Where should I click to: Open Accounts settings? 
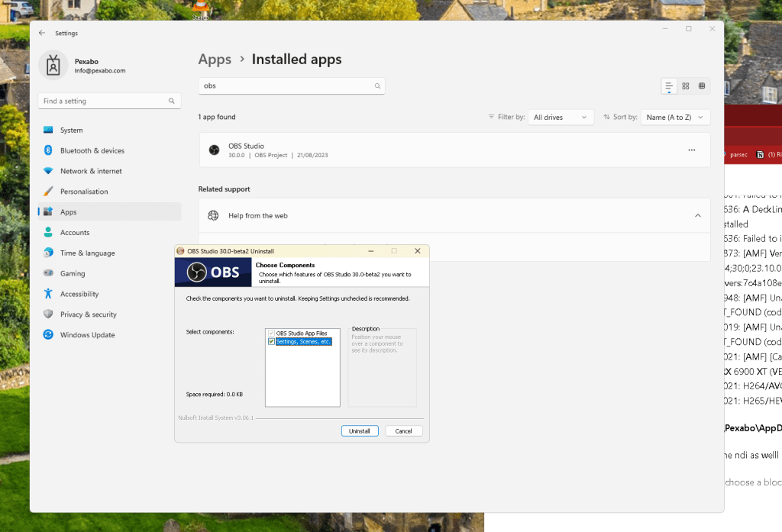110,232
